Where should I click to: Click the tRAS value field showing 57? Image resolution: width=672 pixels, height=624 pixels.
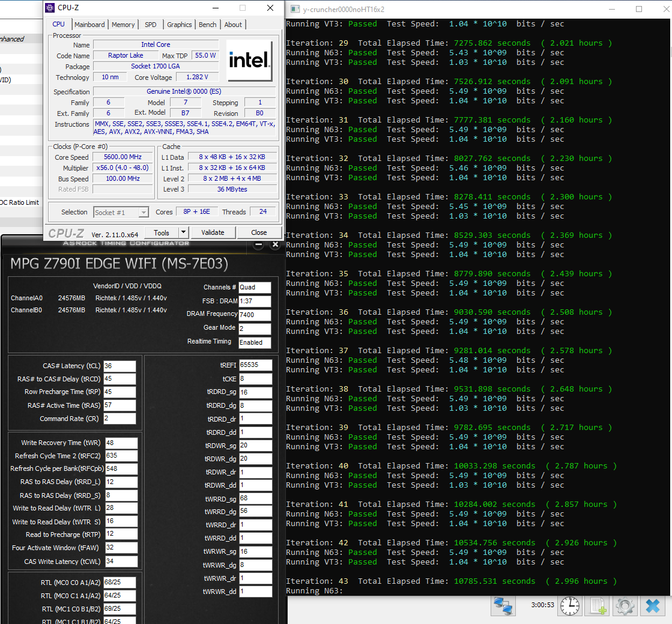click(120, 405)
